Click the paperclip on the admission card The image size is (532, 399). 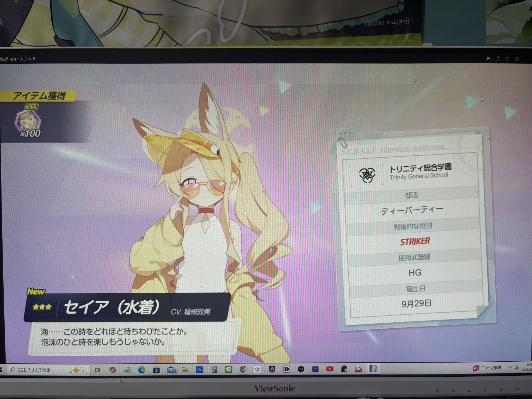point(342,143)
